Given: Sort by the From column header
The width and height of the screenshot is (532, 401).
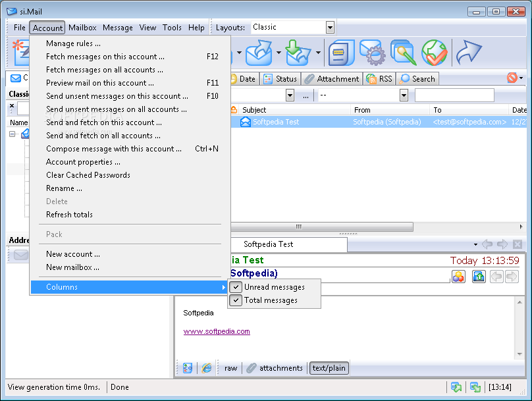Looking at the screenshot, I should [x=390, y=110].
